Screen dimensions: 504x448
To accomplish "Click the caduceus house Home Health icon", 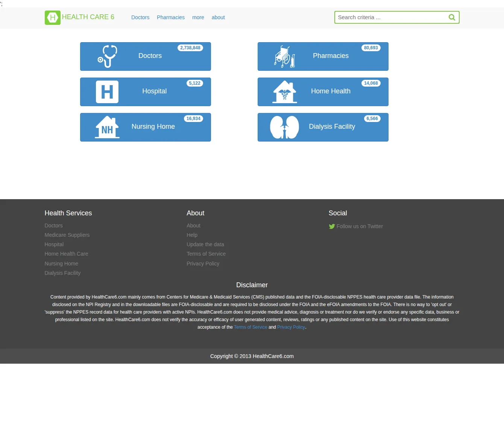I will (x=285, y=92).
